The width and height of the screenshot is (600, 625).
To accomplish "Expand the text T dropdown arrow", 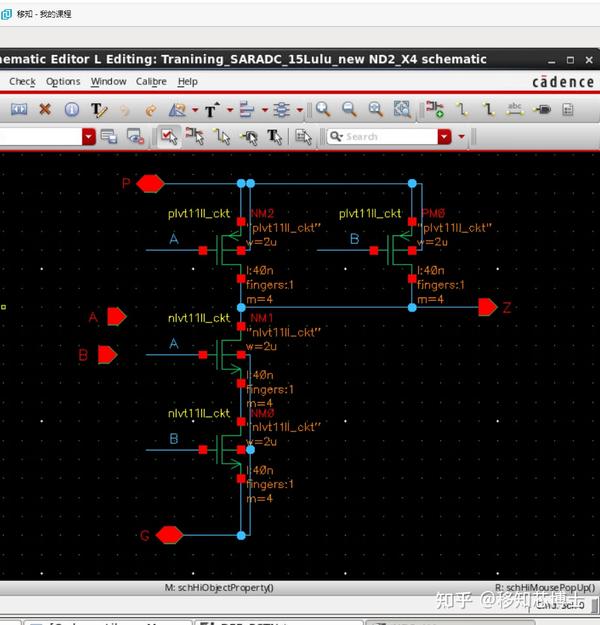I will [230, 110].
